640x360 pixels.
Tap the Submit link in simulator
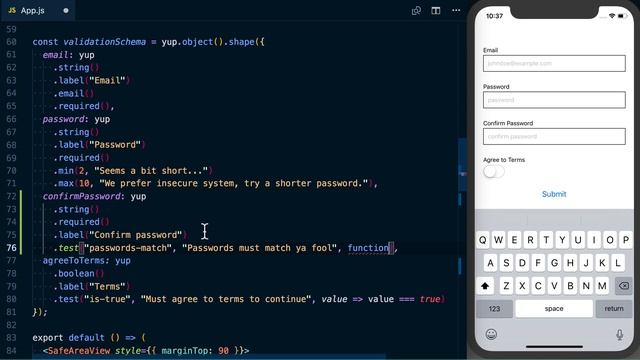coord(554,194)
